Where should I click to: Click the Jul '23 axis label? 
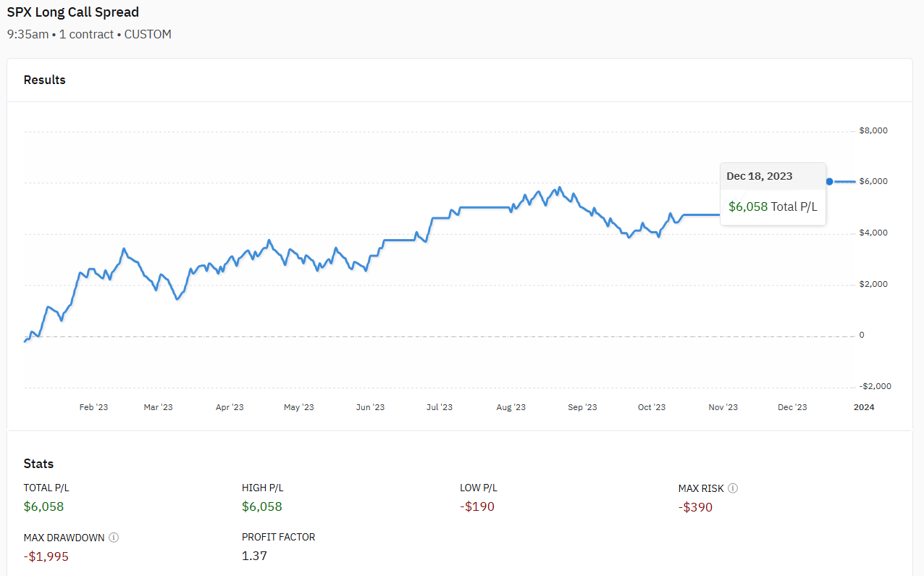point(439,407)
